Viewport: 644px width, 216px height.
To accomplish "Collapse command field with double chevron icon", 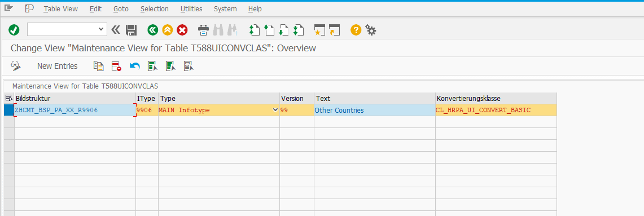I will click(116, 29).
